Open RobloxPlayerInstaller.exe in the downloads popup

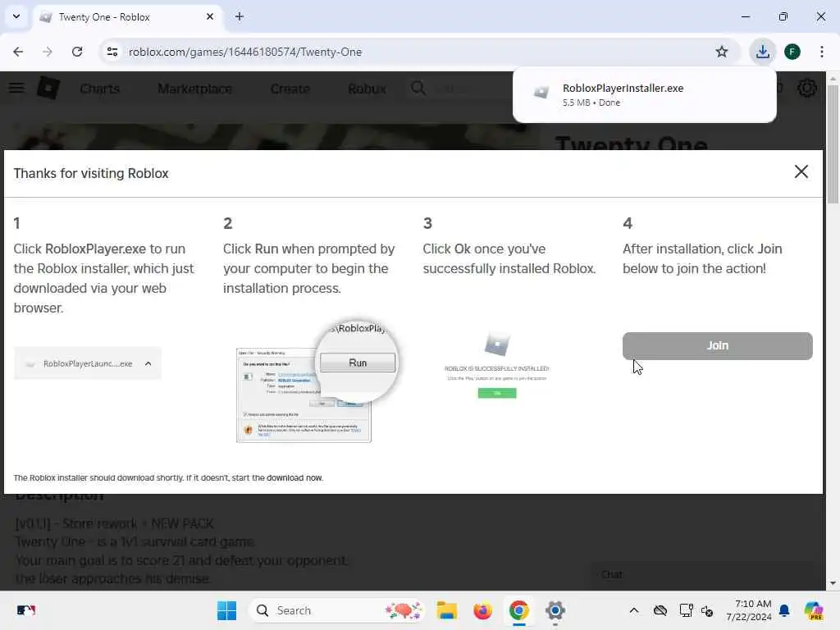click(x=644, y=95)
